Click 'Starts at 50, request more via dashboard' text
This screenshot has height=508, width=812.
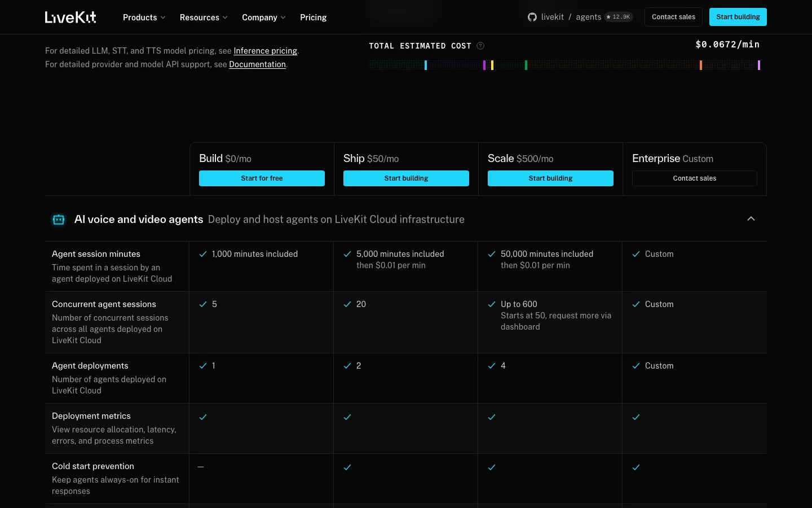click(556, 321)
